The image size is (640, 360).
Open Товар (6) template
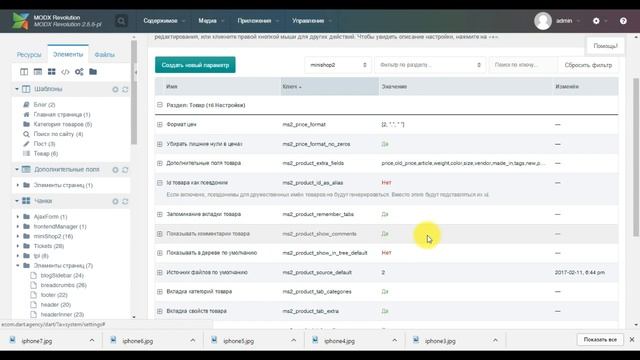click(x=46, y=154)
